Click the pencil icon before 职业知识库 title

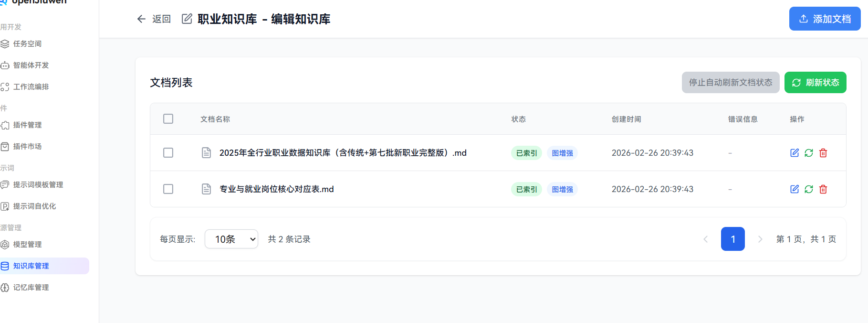tap(187, 19)
